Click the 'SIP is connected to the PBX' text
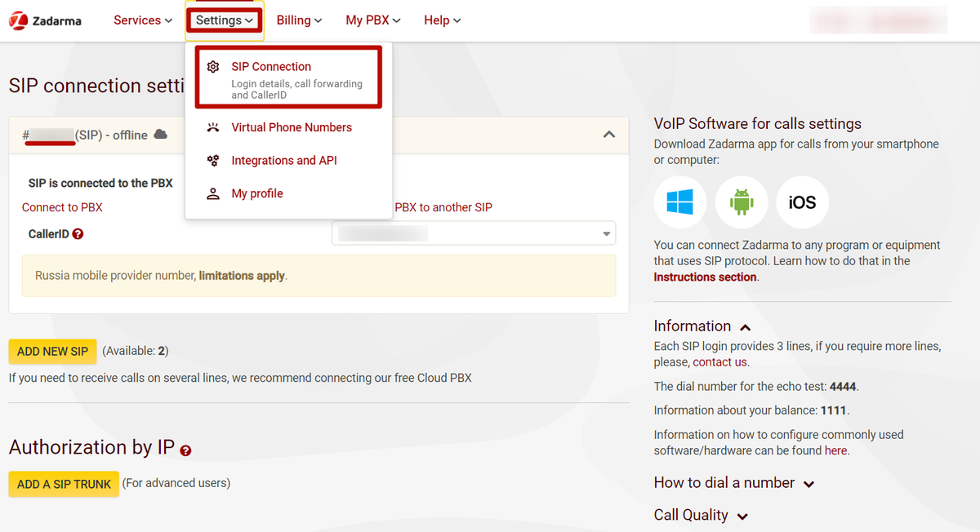Image resolution: width=980 pixels, height=532 pixels. (100, 183)
